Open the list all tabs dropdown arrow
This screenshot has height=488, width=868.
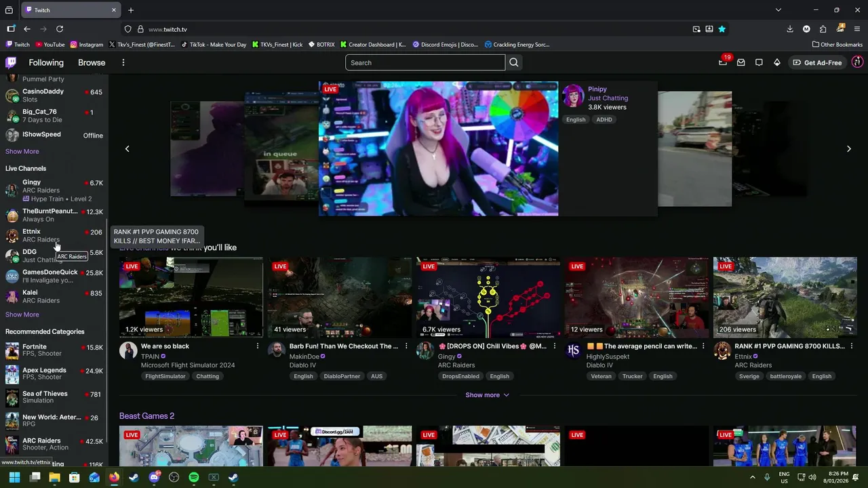click(x=778, y=10)
